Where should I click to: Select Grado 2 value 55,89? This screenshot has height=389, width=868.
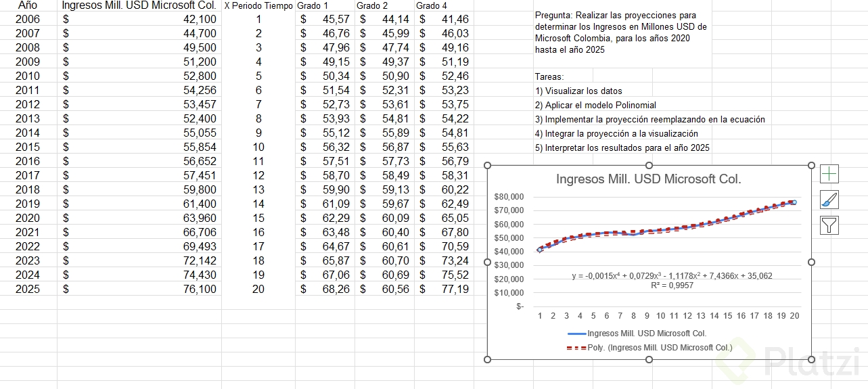coord(384,133)
